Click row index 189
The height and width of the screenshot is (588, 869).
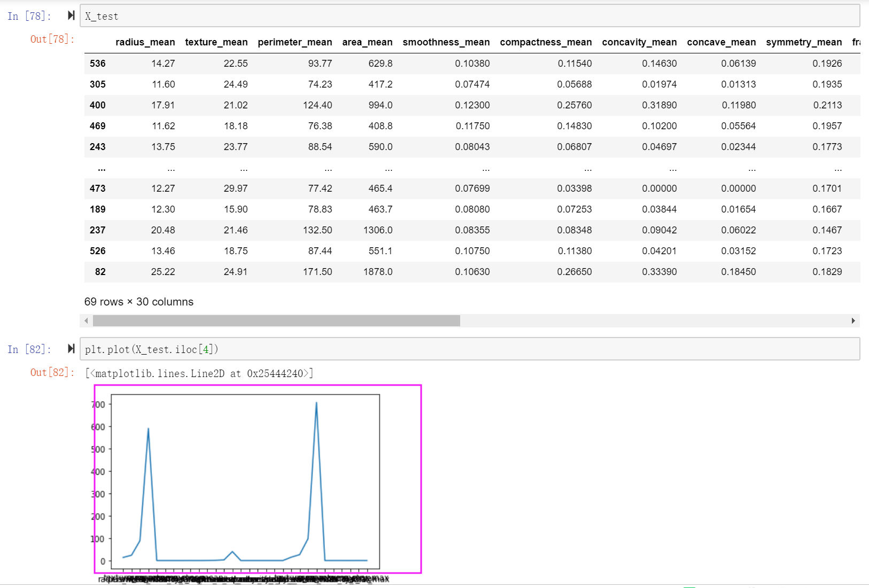point(98,209)
